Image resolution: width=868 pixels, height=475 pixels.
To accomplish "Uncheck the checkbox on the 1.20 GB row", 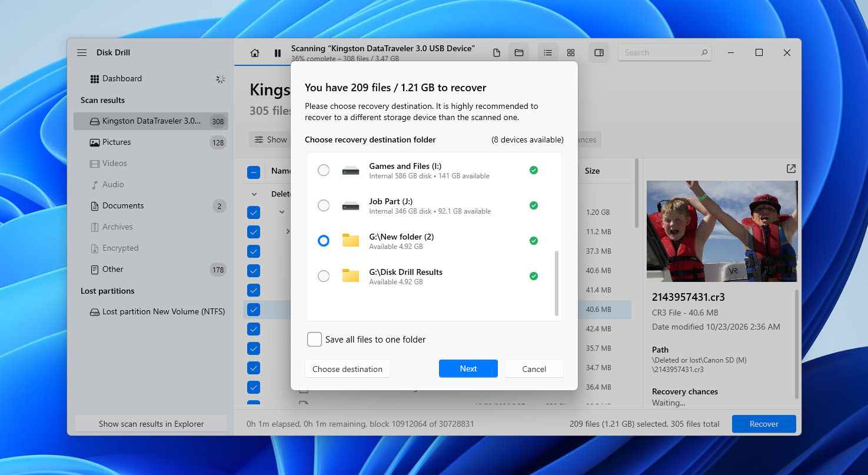I will [x=254, y=212].
